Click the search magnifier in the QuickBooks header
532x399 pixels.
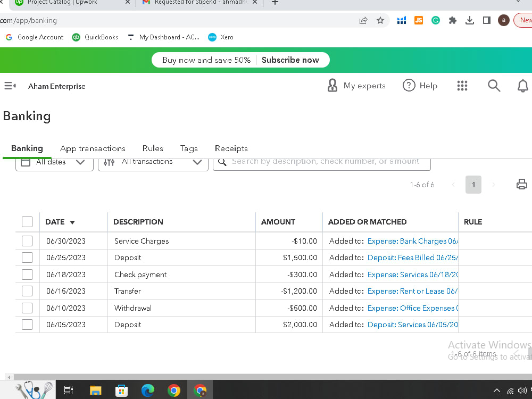[x=494, y=85]
